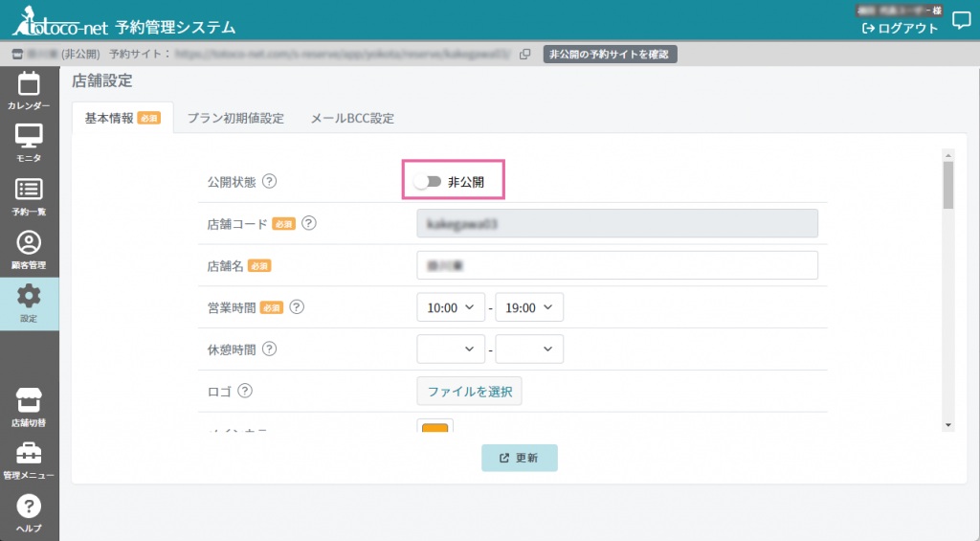
Task: Click the 店舗コード field
Action: [617, 223]
